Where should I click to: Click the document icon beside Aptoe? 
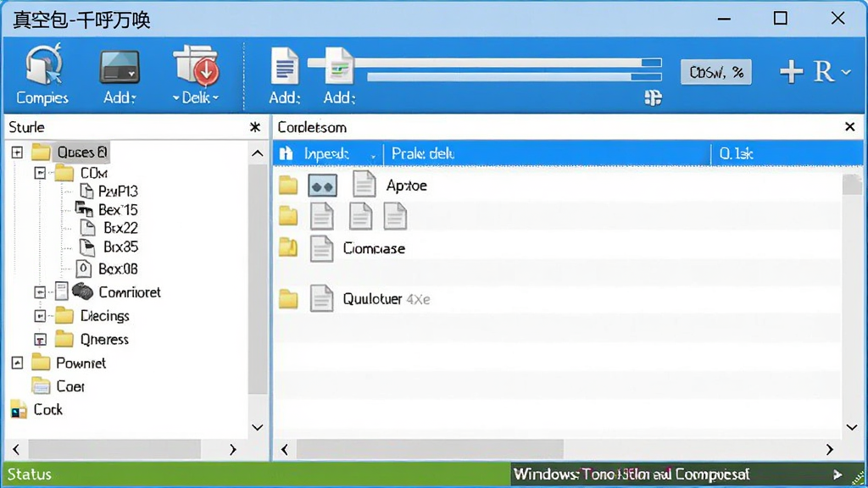(x=364, y=184)
